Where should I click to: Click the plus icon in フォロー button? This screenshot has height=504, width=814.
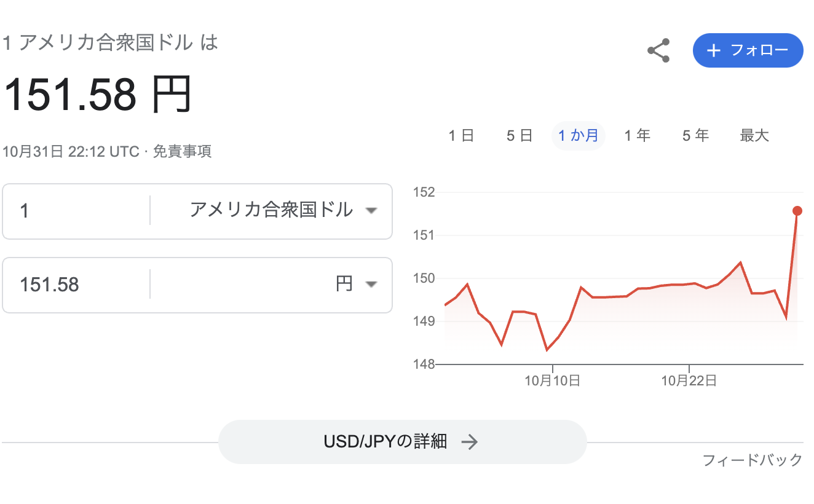713,50
